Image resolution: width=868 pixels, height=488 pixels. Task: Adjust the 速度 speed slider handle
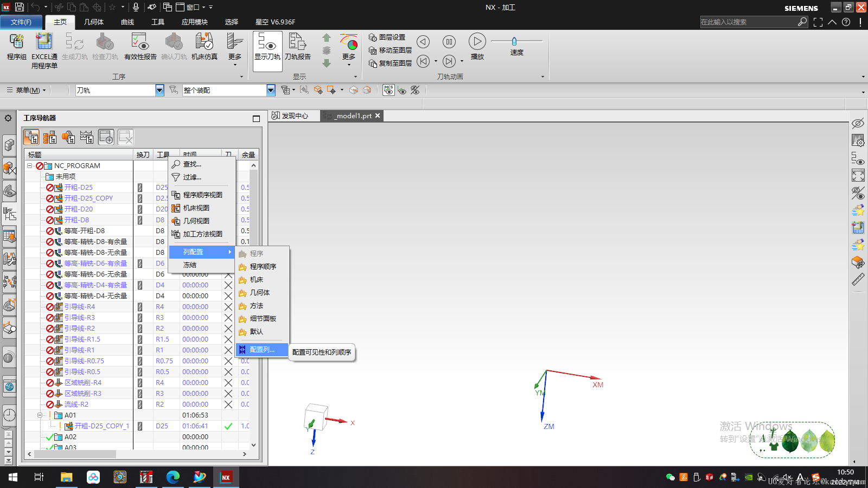(x=514, y=41)
